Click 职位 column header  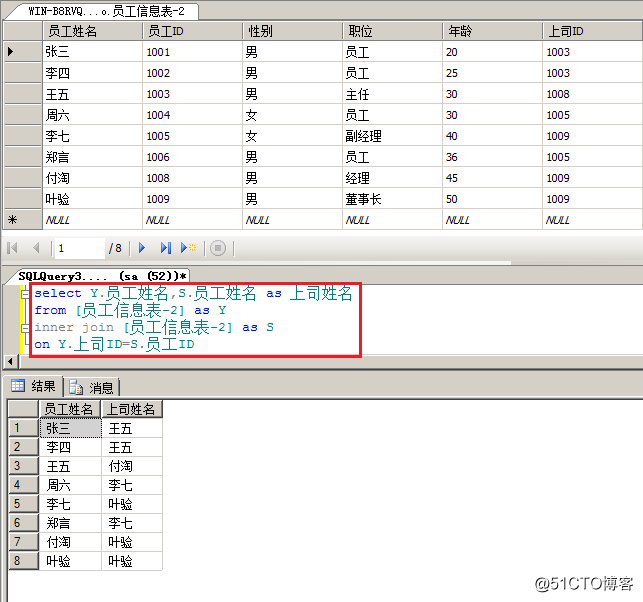pos(393,31)
